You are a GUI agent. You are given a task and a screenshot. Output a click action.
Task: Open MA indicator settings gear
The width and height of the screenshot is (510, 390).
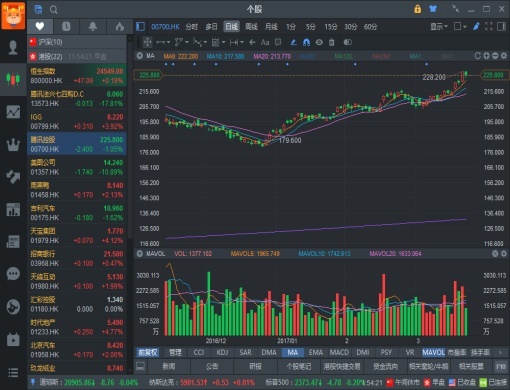[504, 56]
